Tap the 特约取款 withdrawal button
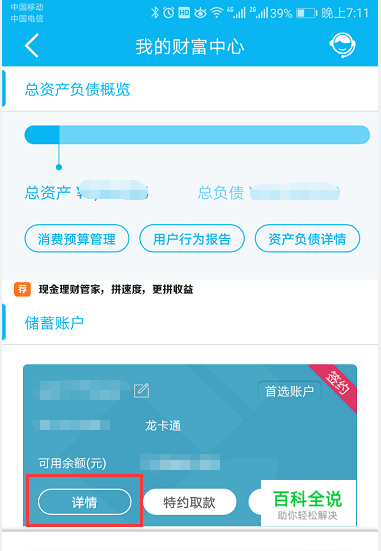381x551 pixels. pyautogui.click(x=189, y=502)
